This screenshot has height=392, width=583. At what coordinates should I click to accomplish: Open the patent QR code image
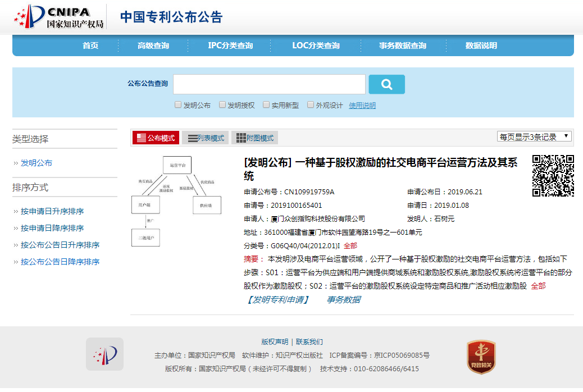coord(553,176)
